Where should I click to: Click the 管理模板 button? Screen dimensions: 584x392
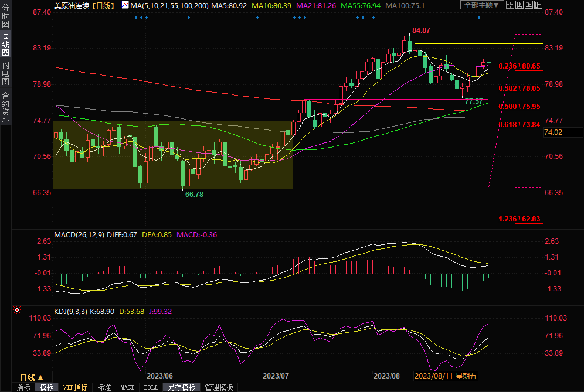pos(219,387)
